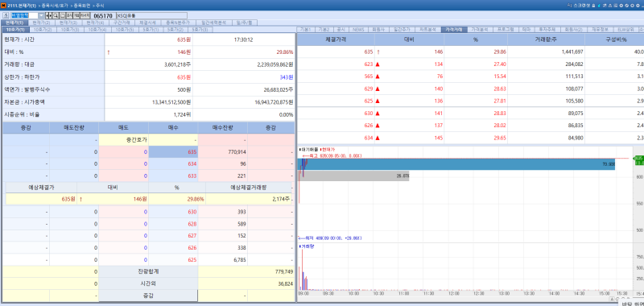Click the 공시 disclosure toolbar button
644x306 pixels.
(x=69, y=15)
